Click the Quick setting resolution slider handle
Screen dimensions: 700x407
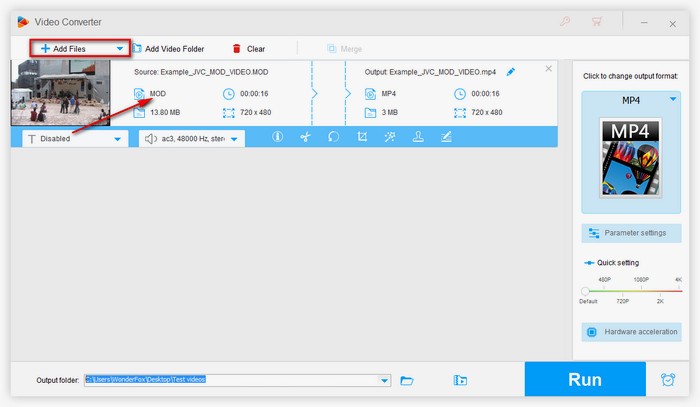585,291
